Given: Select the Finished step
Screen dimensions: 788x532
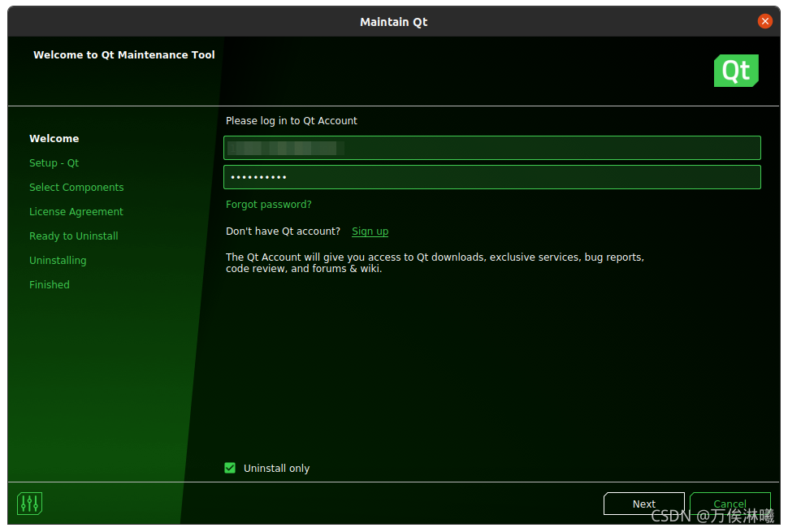Looking at the screenshot, I should point(50,285).
